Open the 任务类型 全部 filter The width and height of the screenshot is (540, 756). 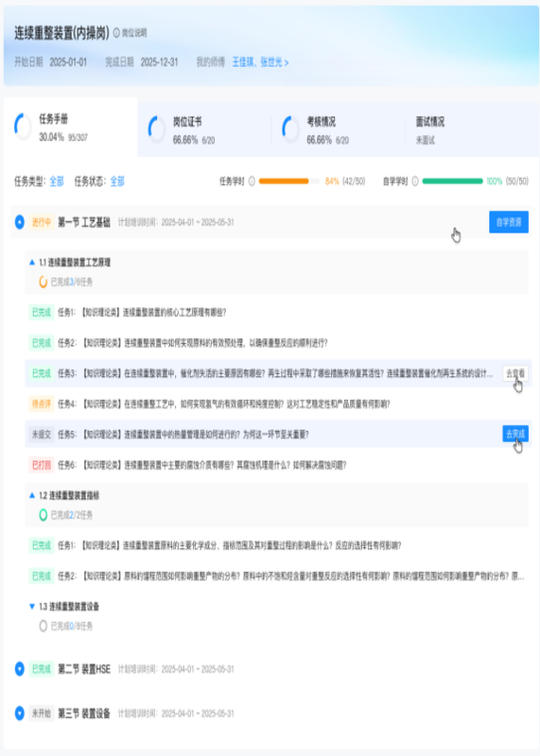[x=57, y=181]
